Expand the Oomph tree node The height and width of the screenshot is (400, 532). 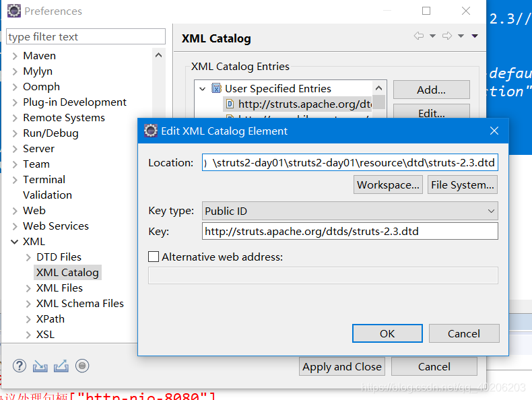[x=15, y=87]
